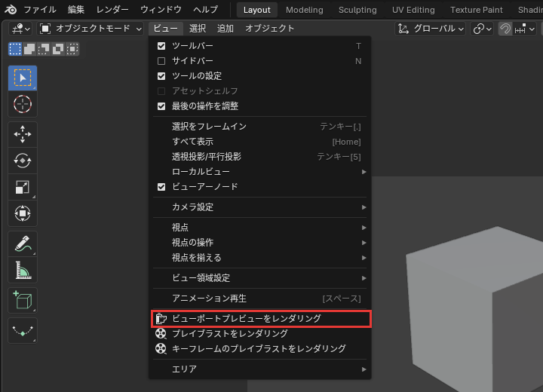Uncheck the 最後の操作を調整 checkbox

(161, 106)
